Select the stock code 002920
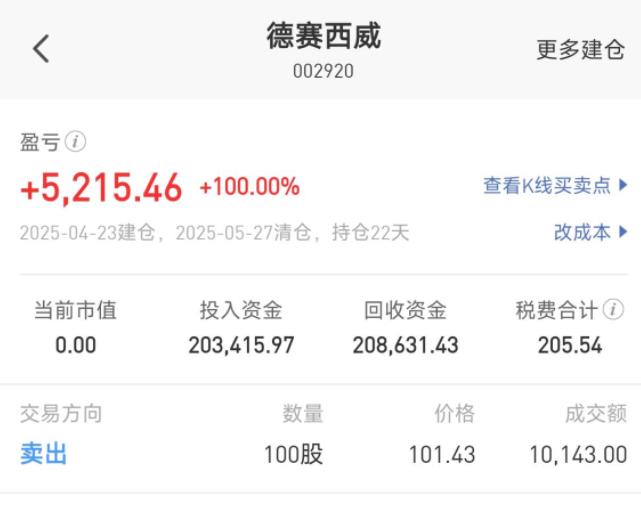The image size is (641, 507). [x=323, y=71]
